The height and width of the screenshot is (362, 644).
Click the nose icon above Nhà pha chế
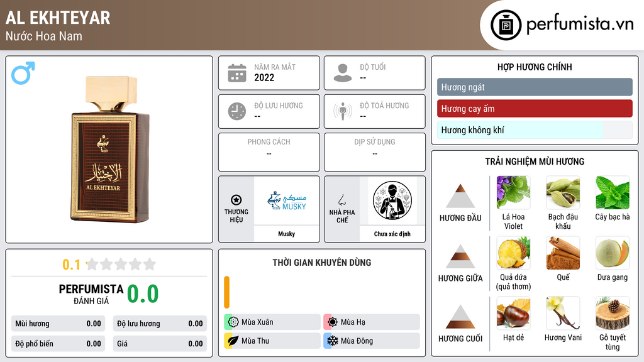tap(341, 200)
